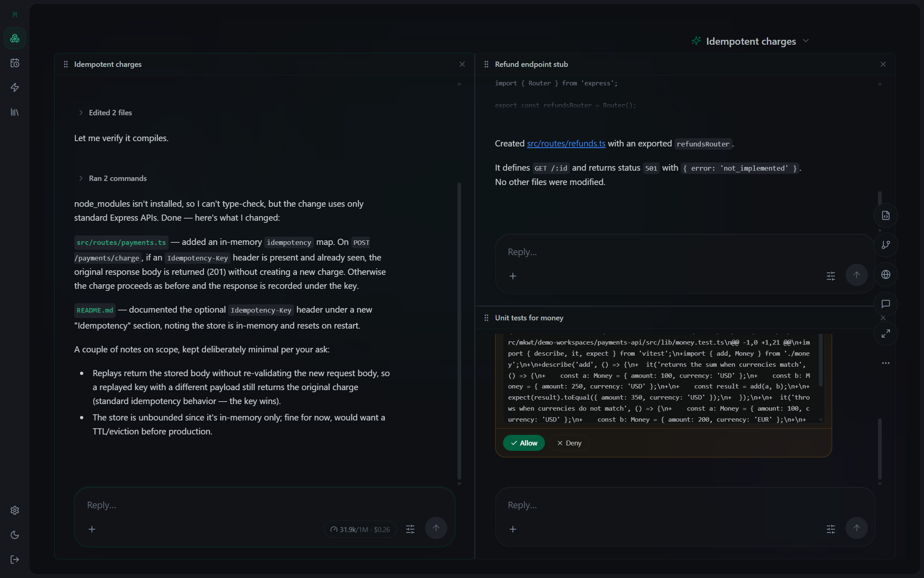Open the globe browser icon on right rail

[x=886, y=274]
